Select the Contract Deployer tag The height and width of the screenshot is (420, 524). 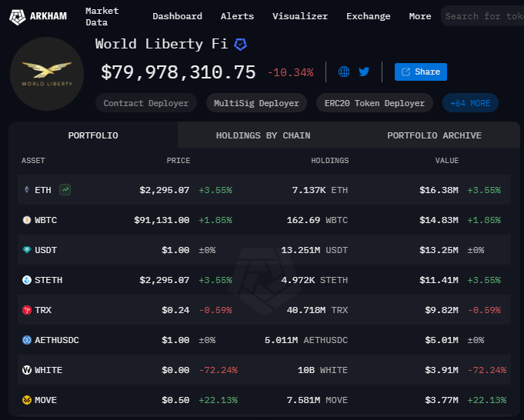pos(146,103)
